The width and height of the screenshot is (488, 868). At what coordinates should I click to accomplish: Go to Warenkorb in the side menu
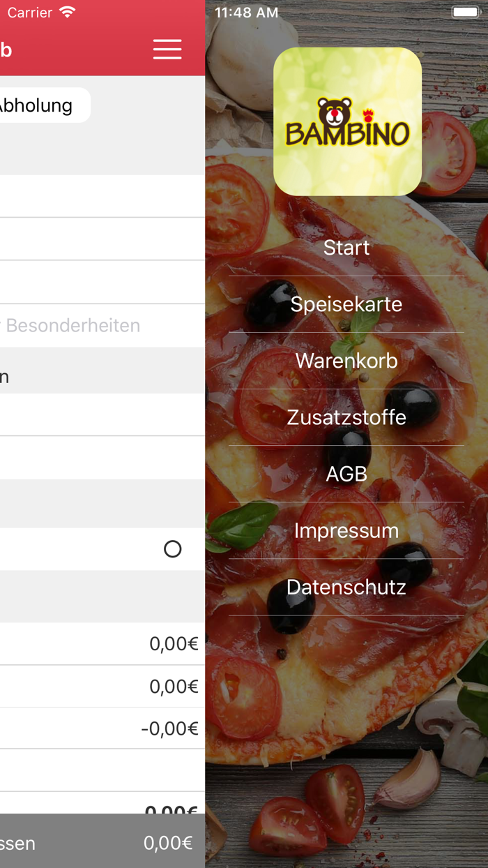click(346, 361)
